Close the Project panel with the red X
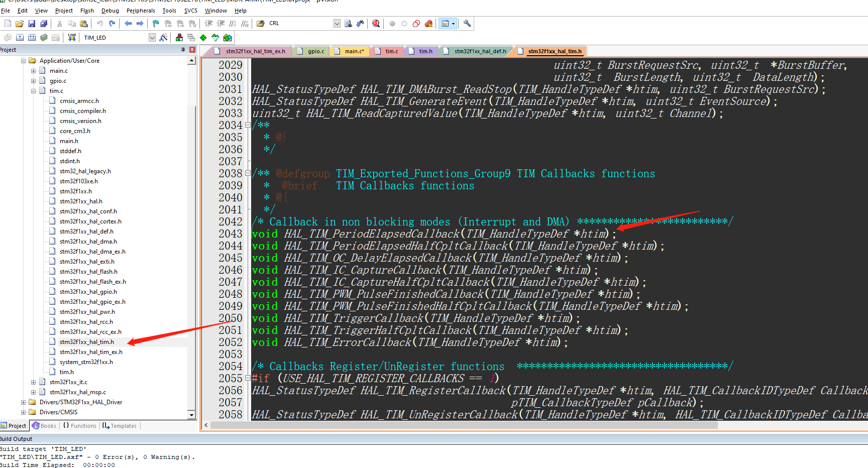Viewport: 868px width, 468px height. [x=192, y=50]
